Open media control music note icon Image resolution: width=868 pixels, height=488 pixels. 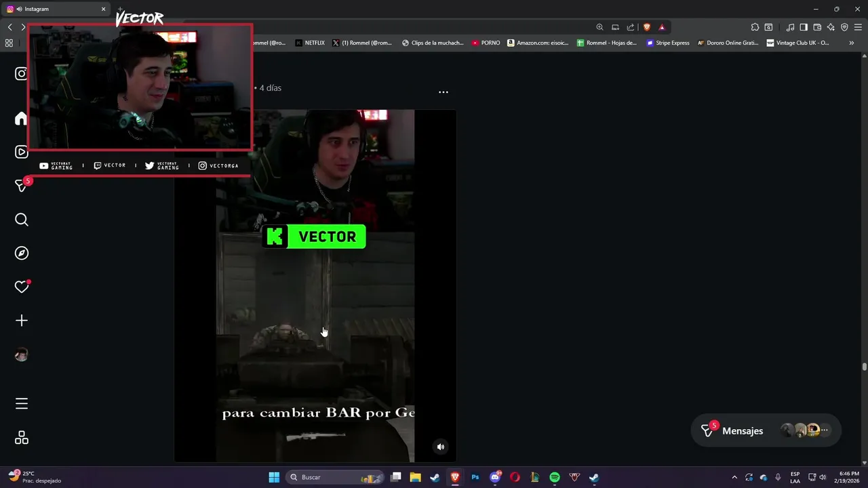click(x=790, y=27)
